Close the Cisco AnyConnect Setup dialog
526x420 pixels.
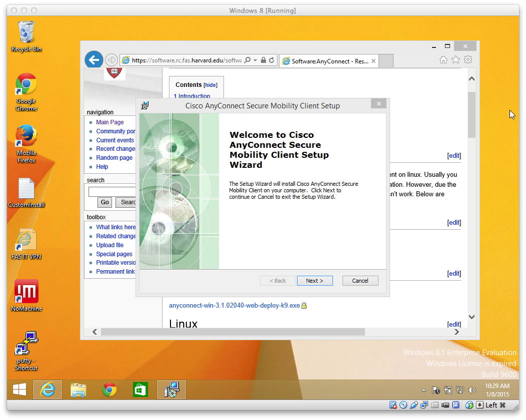click(378, 104)
